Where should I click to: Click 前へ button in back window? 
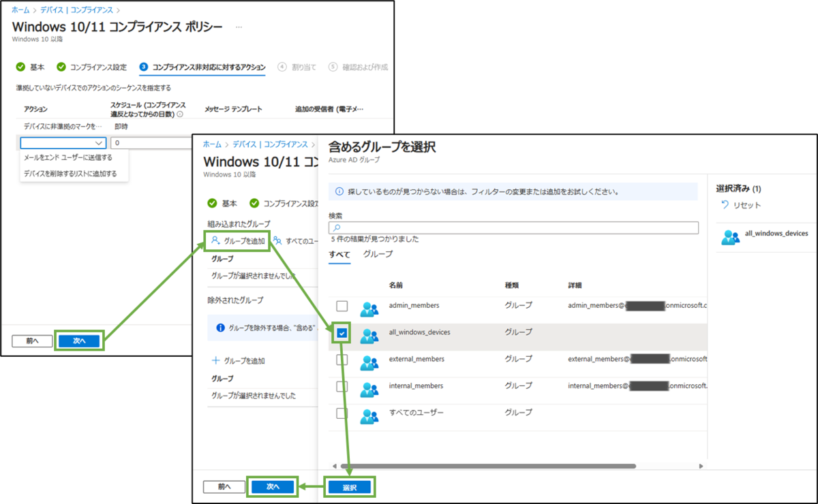pos(33,340)
